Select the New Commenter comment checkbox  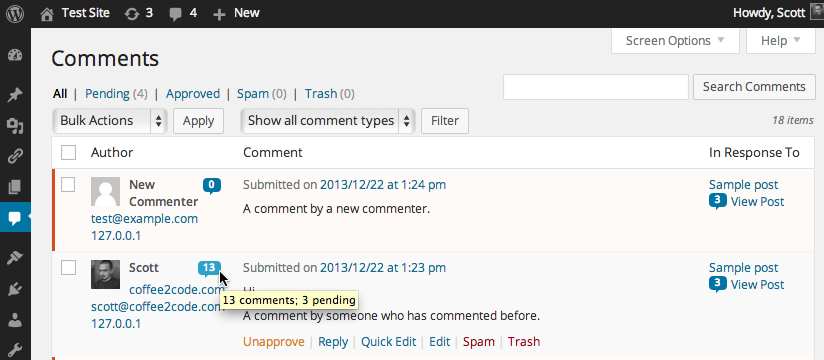coord(68,184)
